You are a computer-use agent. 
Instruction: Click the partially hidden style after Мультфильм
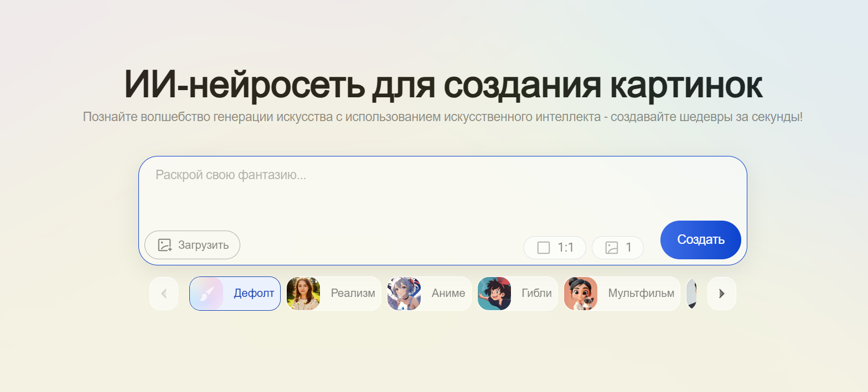[691, 294]
